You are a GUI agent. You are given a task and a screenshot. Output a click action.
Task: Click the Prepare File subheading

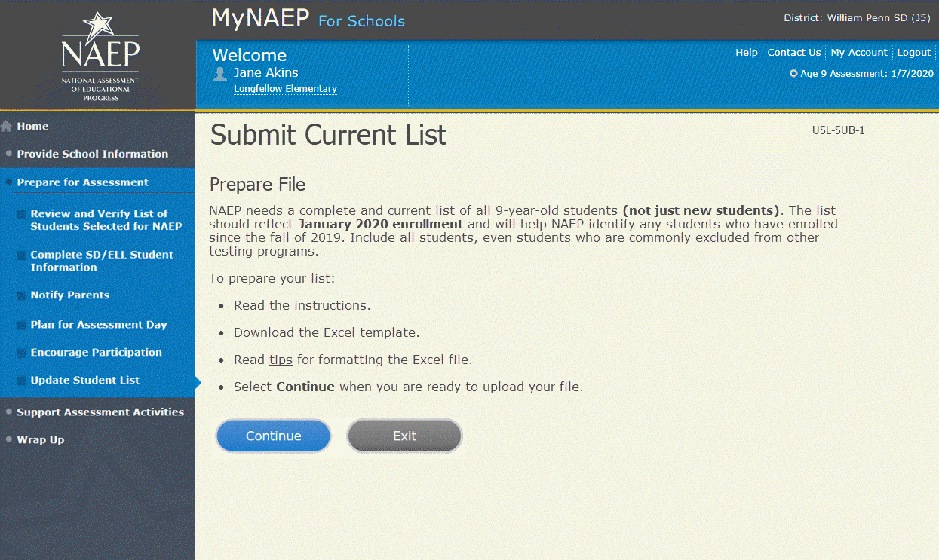point(257,185)
